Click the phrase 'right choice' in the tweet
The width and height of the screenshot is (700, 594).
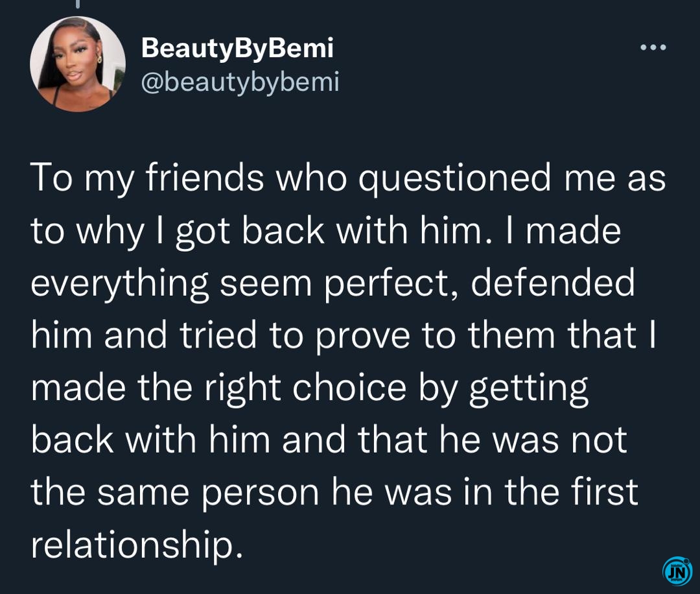[x=305, y=388]
